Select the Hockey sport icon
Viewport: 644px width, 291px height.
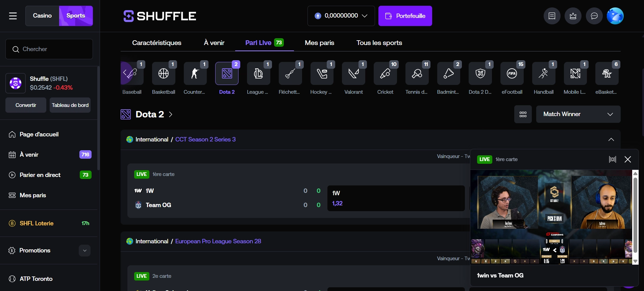(x=322, y=73)
